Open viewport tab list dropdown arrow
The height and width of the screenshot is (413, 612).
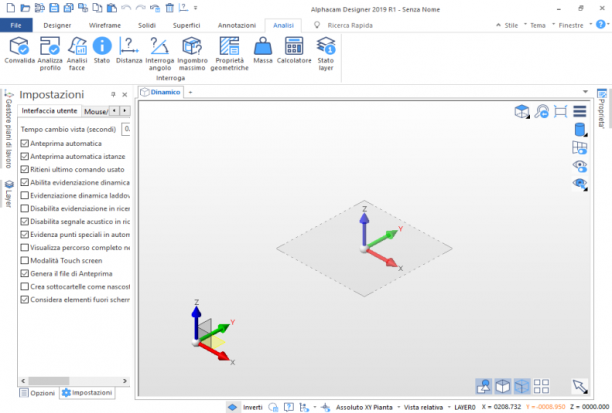[x=585, y=92]
